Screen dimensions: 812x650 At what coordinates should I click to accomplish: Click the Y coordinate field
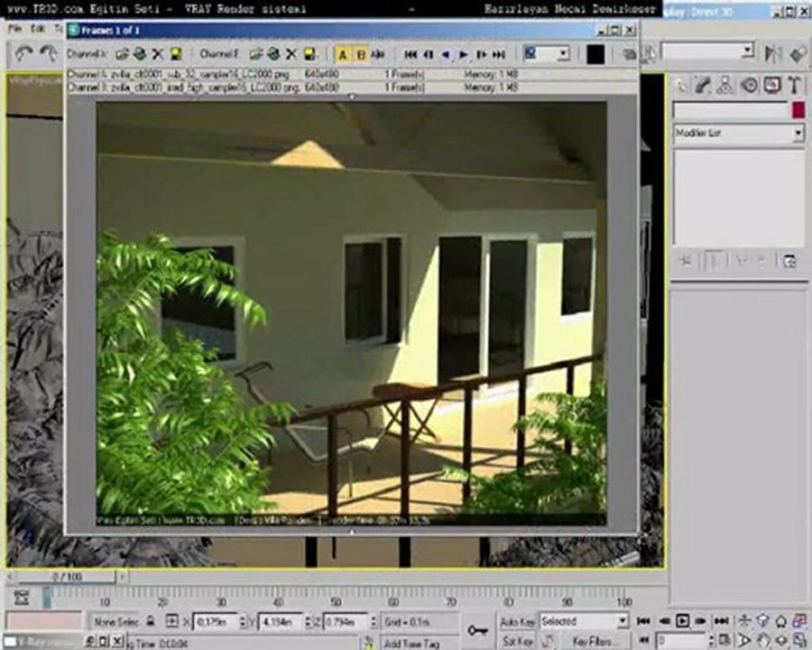[x=281, y=621]
